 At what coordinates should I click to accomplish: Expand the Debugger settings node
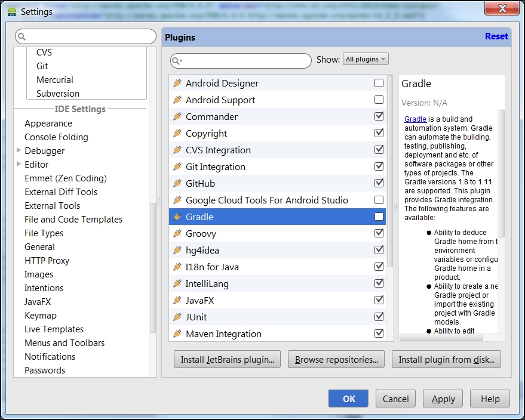[19, 150]
